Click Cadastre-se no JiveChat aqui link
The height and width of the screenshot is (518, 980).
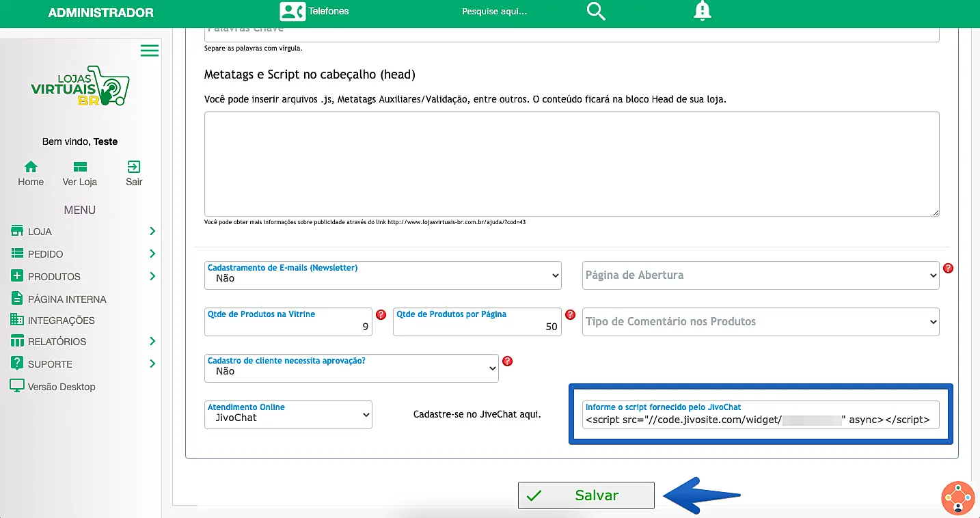(x=477, y=414)
